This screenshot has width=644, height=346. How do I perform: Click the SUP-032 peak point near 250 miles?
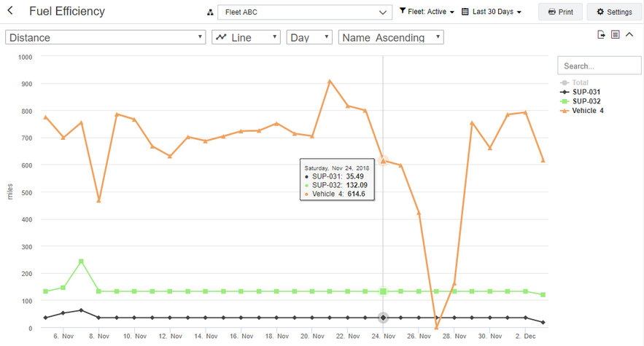click(81, 262)
